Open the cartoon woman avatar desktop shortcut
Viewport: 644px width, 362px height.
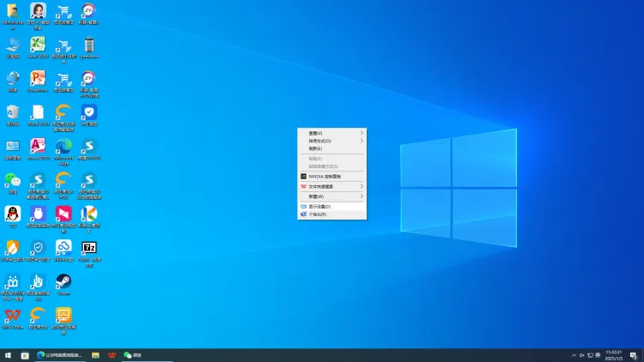pyautogui.click(x=38, y=16)
